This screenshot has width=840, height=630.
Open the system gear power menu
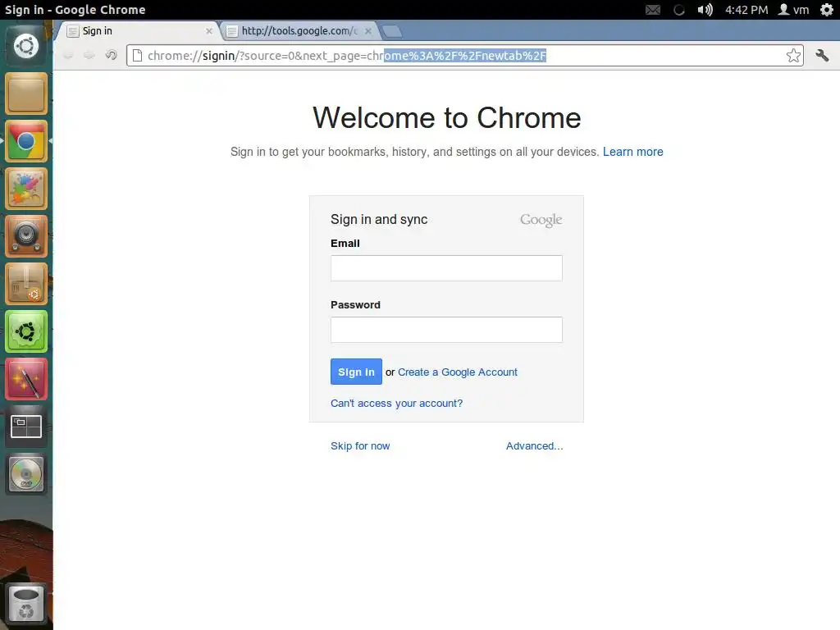827,10
